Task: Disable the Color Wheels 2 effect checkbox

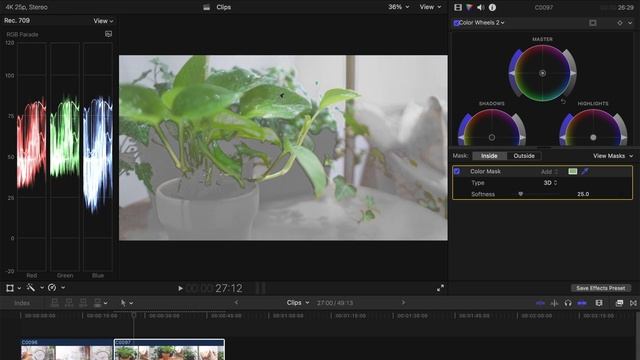Action: pos(456,23)
